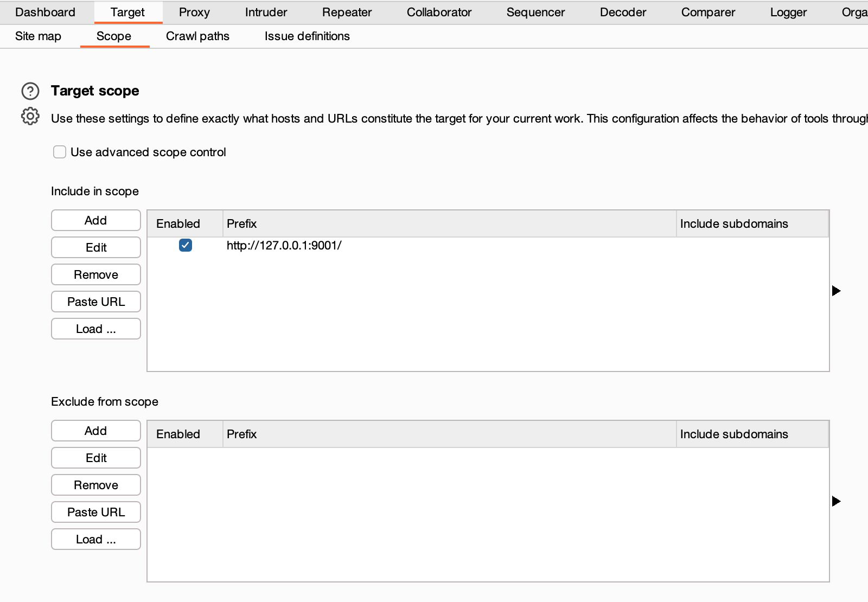Expand the Exclude from scope side arrow
The height and width of the screenshot is (602, 868).
[836, 502]
